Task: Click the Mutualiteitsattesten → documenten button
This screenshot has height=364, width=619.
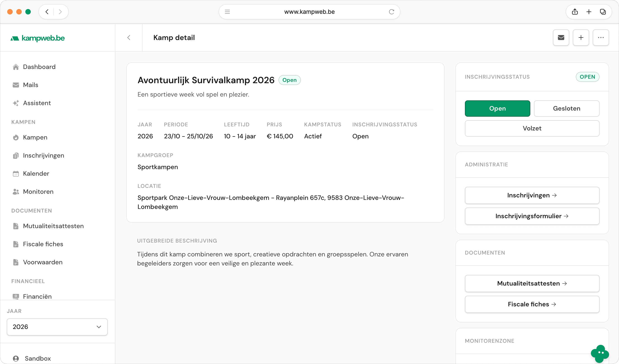Action: coord(532,284)
